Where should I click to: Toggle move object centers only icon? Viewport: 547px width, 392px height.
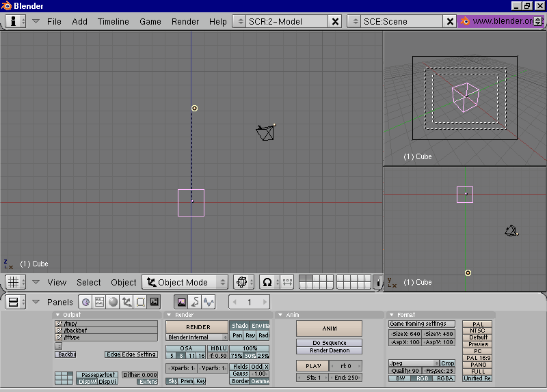(x=287, y=282)
